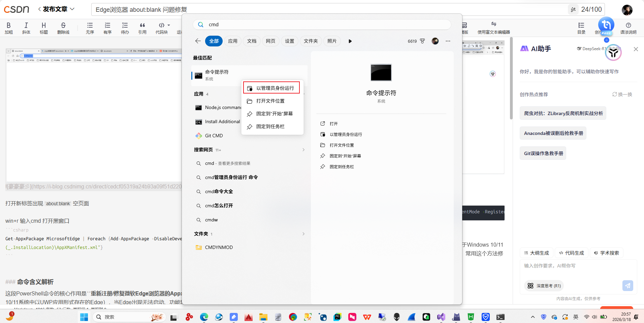644x323 pixels.
Task: Show more search filter tabs arrow
Action: (x=350, y=41)
